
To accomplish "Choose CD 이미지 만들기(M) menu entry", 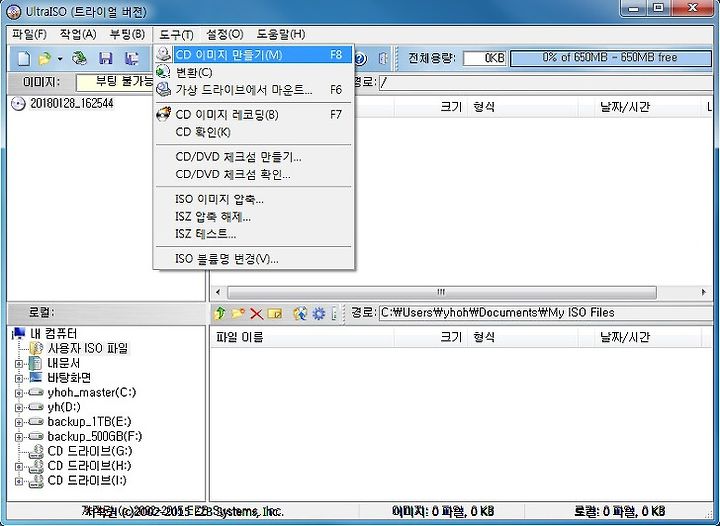I will point(254,55).
